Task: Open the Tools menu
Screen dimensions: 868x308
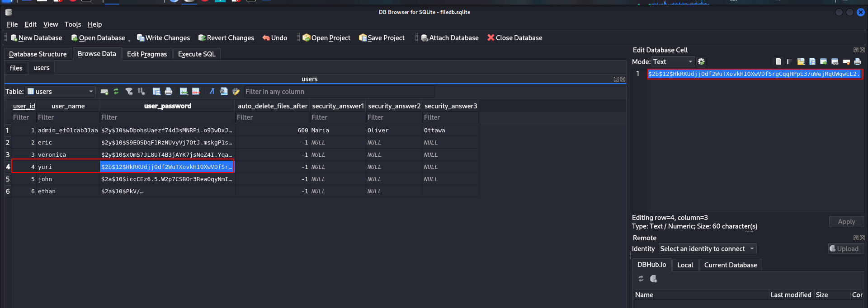Action: click(x=72, y=24)
